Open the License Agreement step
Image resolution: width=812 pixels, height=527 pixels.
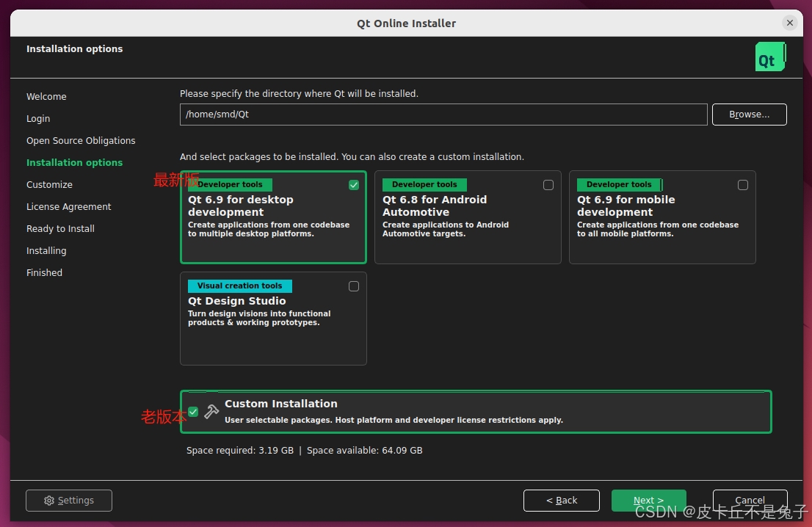tap(68, 206)
